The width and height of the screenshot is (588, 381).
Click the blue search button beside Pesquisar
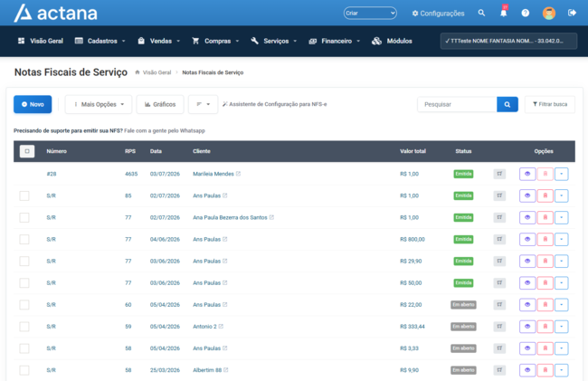507,104
